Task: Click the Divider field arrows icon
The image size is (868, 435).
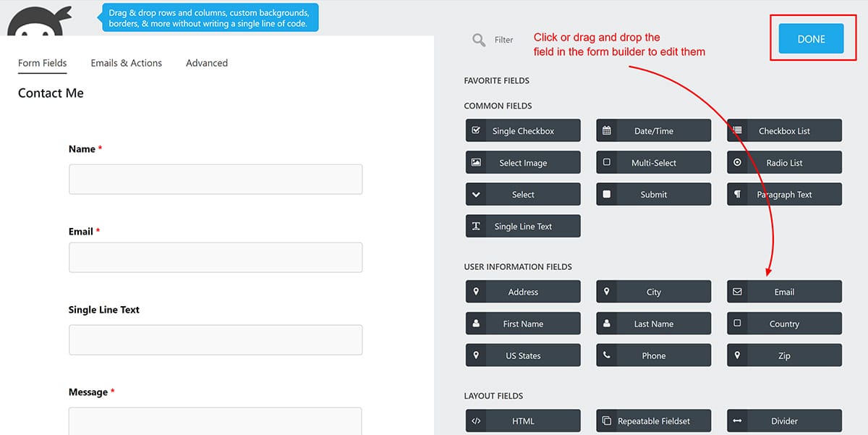Action: coord(737,421)
